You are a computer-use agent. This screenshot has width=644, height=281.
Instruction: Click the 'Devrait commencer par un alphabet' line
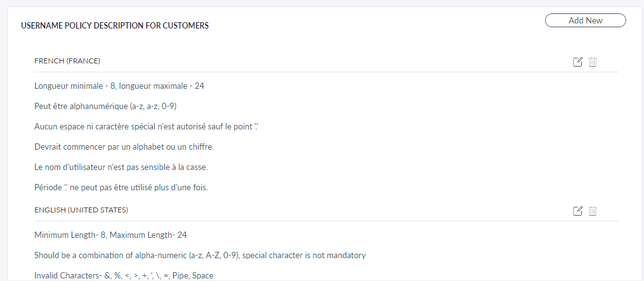pos(123,147)
